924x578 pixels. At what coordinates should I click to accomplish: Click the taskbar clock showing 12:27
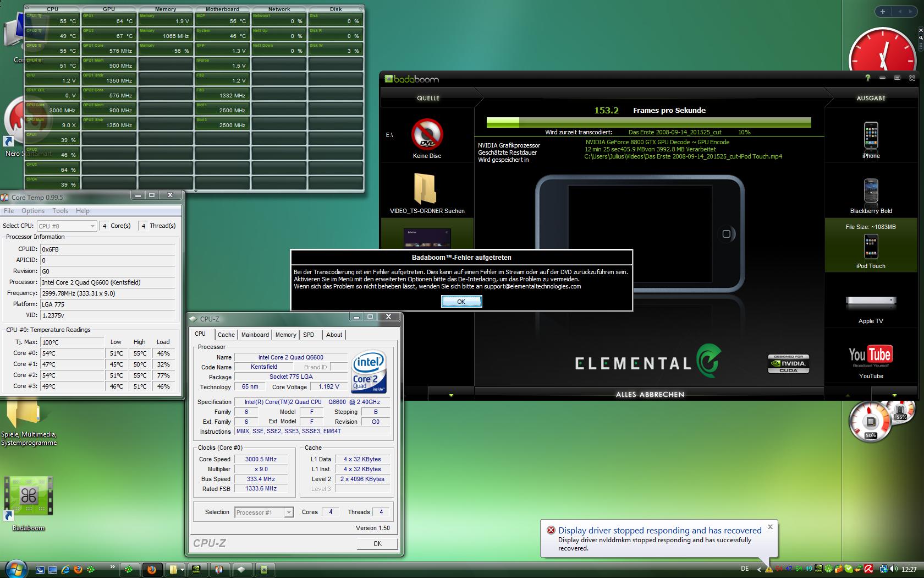pos(909,569)
